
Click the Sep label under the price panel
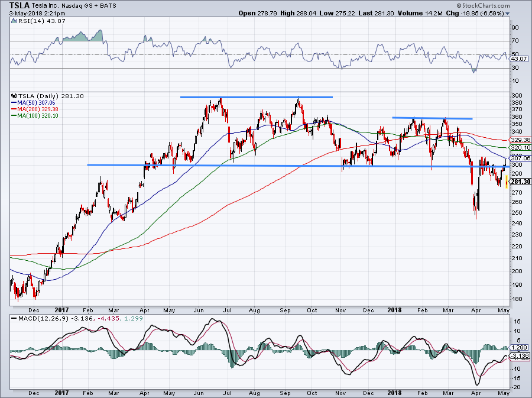(x=285, y=310)
